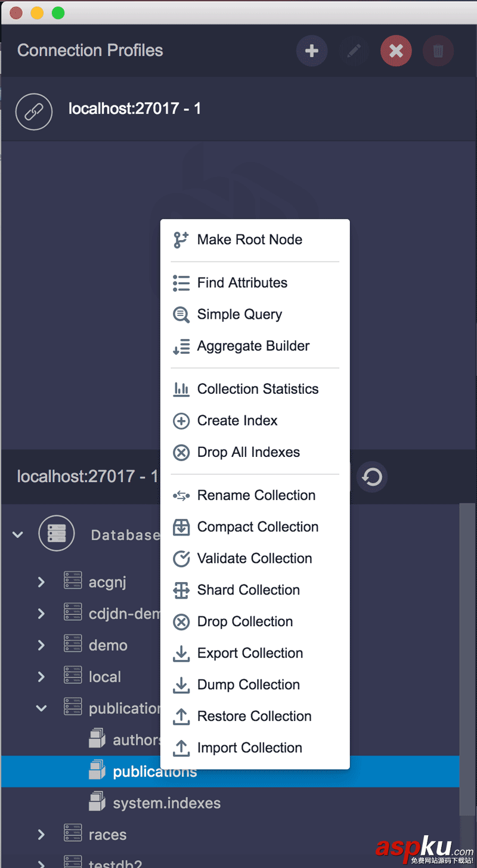The height and width of the screenshot is (868, 477).
Task: Add a new connection profile
Action: click(x=312, y=51)
